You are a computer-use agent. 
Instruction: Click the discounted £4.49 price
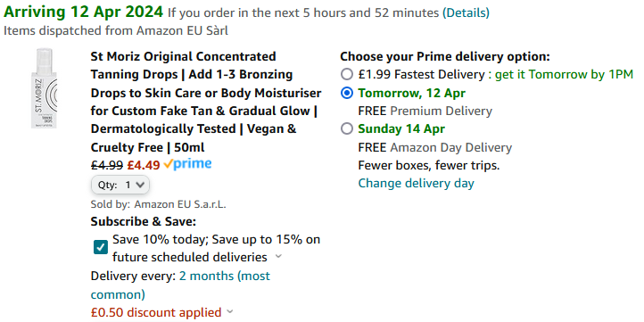(144, 165)
